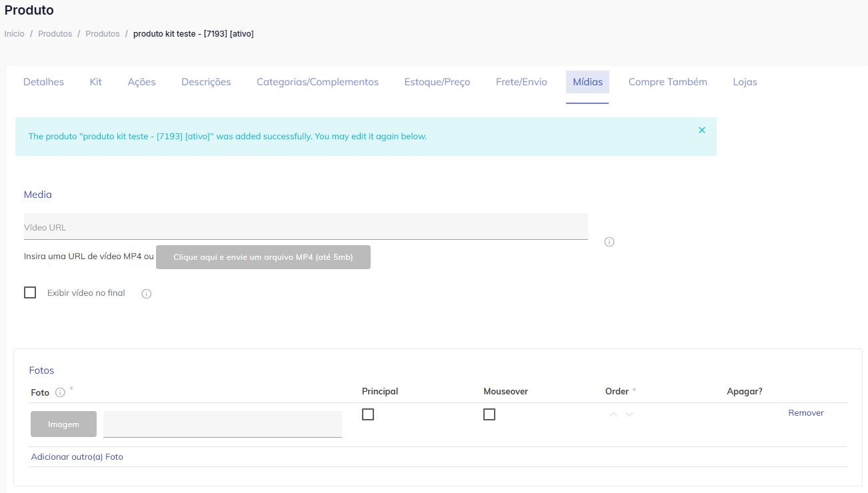Click the Remover link for photo

805,413
